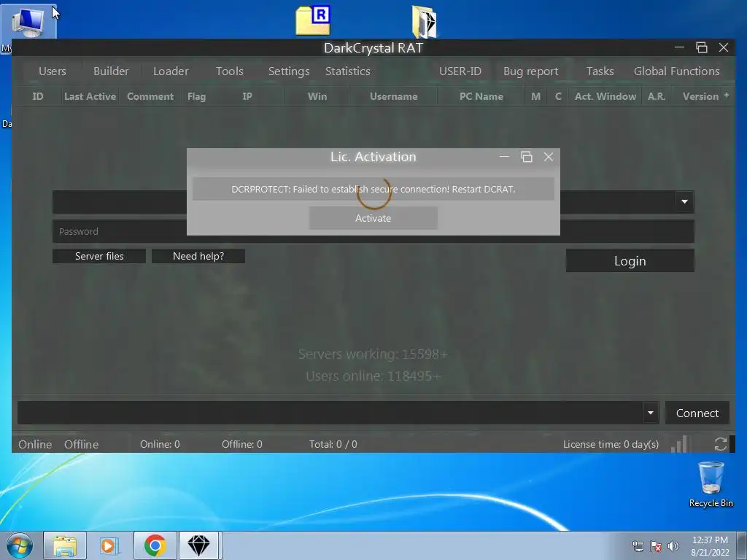Open the Users menu
The image size is (747, 560).
tap(53, 71)
